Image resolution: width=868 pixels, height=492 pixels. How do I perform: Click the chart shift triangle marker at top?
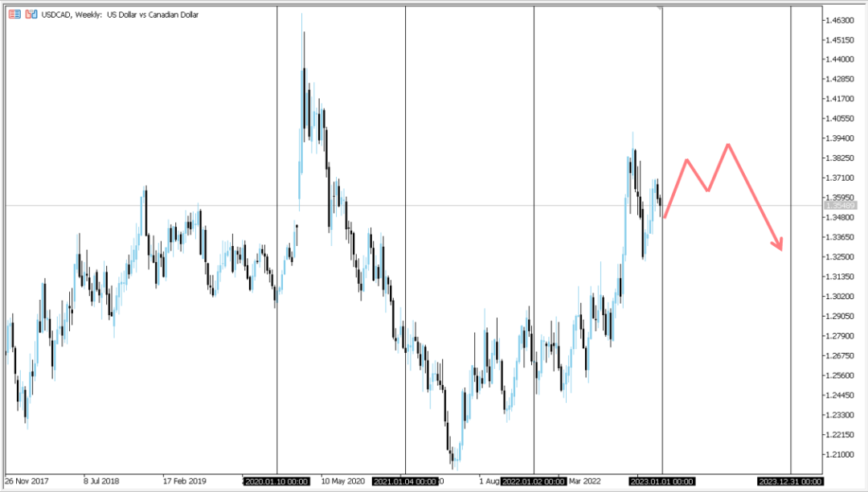pos(659,8)
